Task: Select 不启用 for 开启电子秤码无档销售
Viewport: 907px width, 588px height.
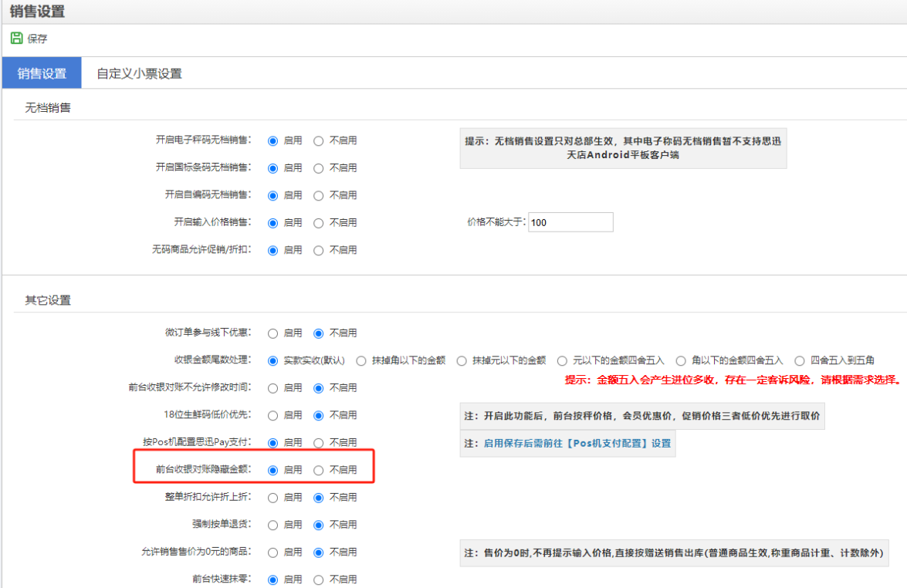Action: click(x=318, y=140)
